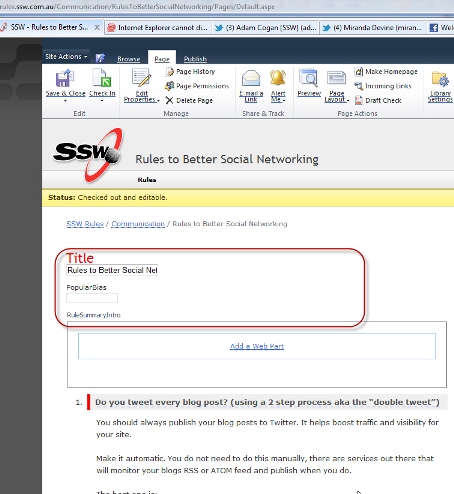Click the Alert Me bell icon
454x494 pixels.
(x=278, y=78)
